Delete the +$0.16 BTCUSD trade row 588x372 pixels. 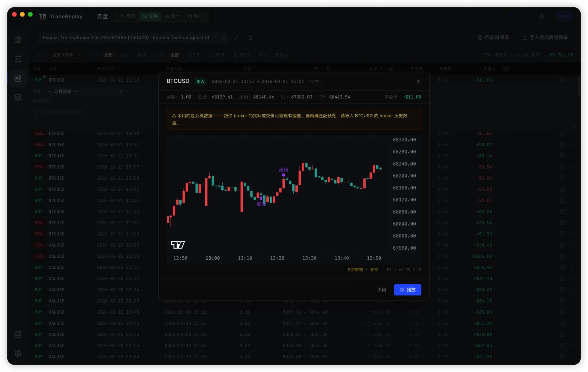pos(572,156)
